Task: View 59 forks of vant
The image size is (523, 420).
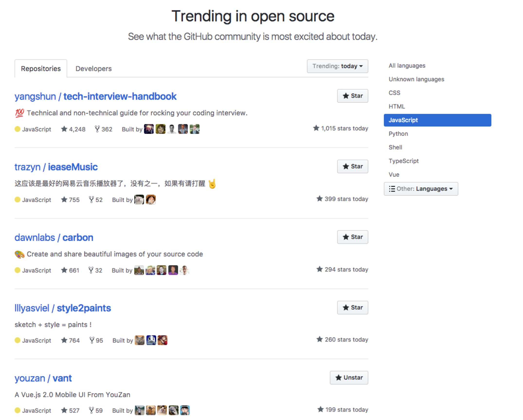Action: pos(96,411)
